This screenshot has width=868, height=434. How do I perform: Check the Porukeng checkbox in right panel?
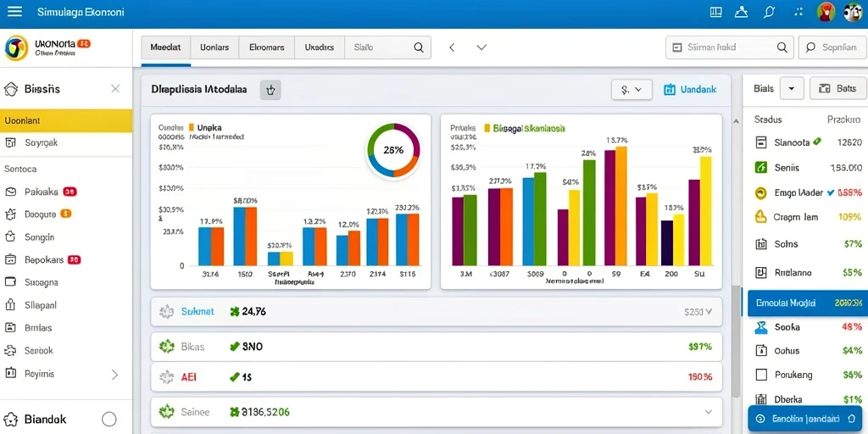pos(762,375)
